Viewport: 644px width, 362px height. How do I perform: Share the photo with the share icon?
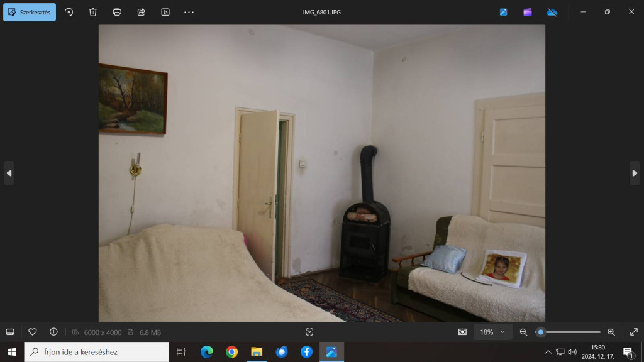pyautogui.click(x=141, y=12)
